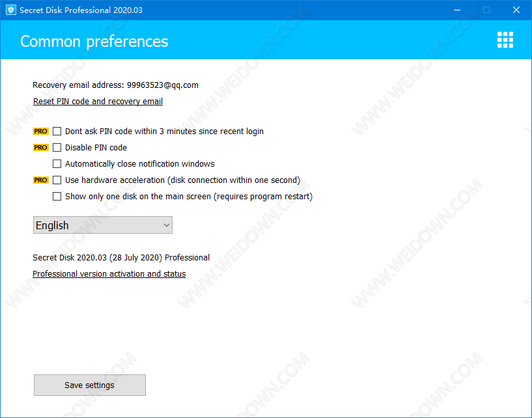The image size is (532, 418).
Task: Open Reset PIN code and recovery email link
Action: pyautogui.click(x=98, y=102)
